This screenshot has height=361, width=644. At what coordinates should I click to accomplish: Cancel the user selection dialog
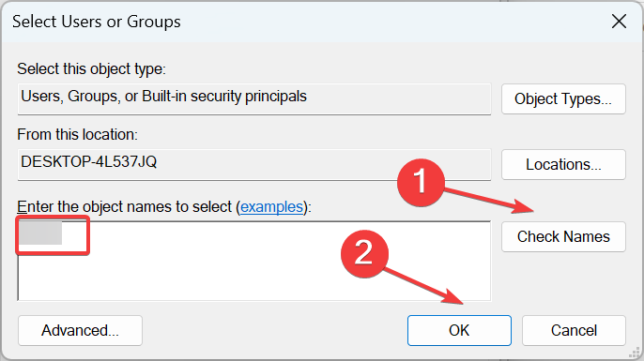pyautogui.click(x=574, y=331)
